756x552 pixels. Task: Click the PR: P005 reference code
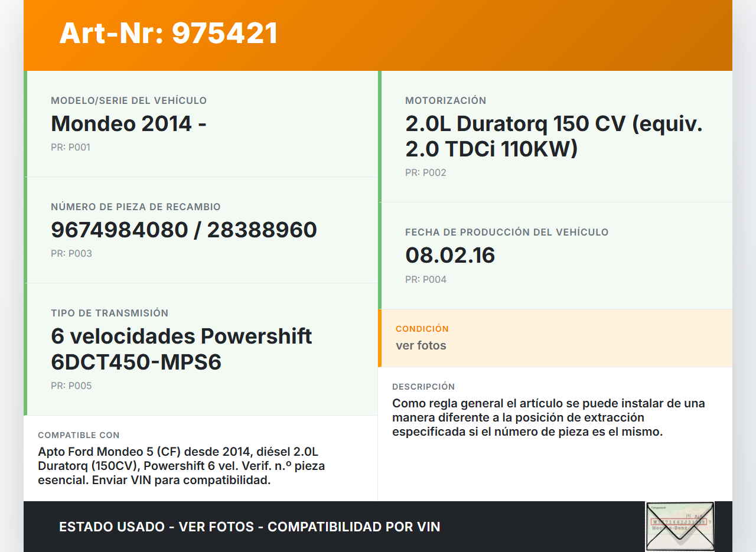click(x=71, y=386)
